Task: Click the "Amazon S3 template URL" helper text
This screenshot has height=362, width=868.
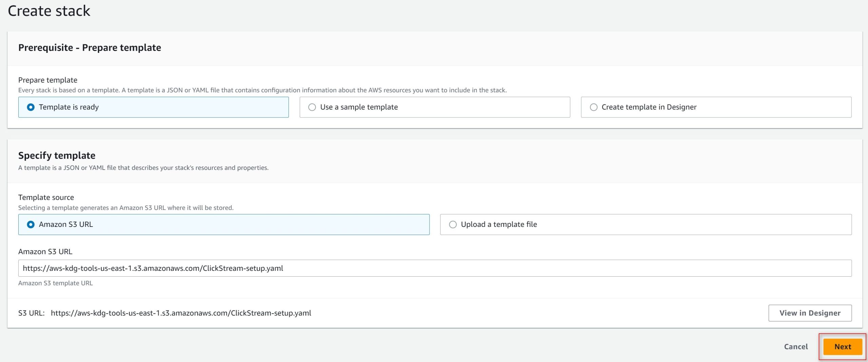Action: pyautogui.click(x=56, y=283)
